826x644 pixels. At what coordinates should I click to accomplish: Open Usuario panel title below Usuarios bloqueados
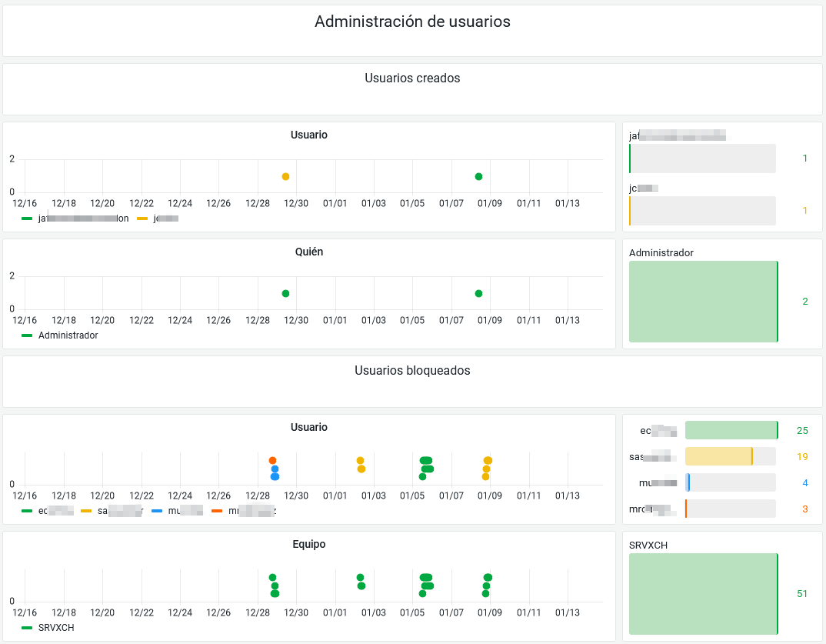308,427
